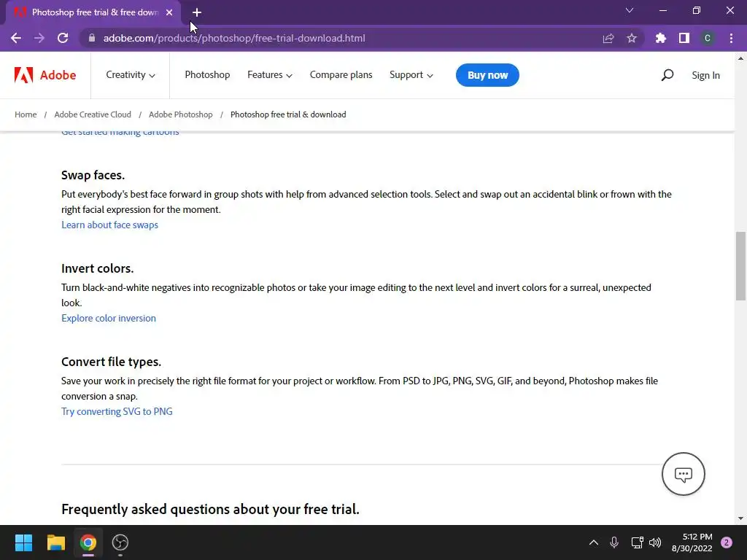The image size is (747, 560).
Task: Select the Photoshop free trial browser tab
Action: click(93, 12)
